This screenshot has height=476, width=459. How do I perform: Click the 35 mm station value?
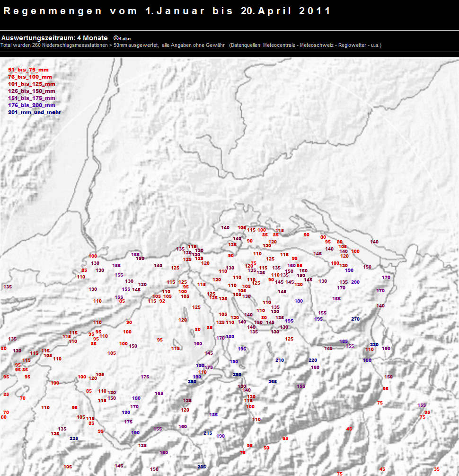coord(436,469)
